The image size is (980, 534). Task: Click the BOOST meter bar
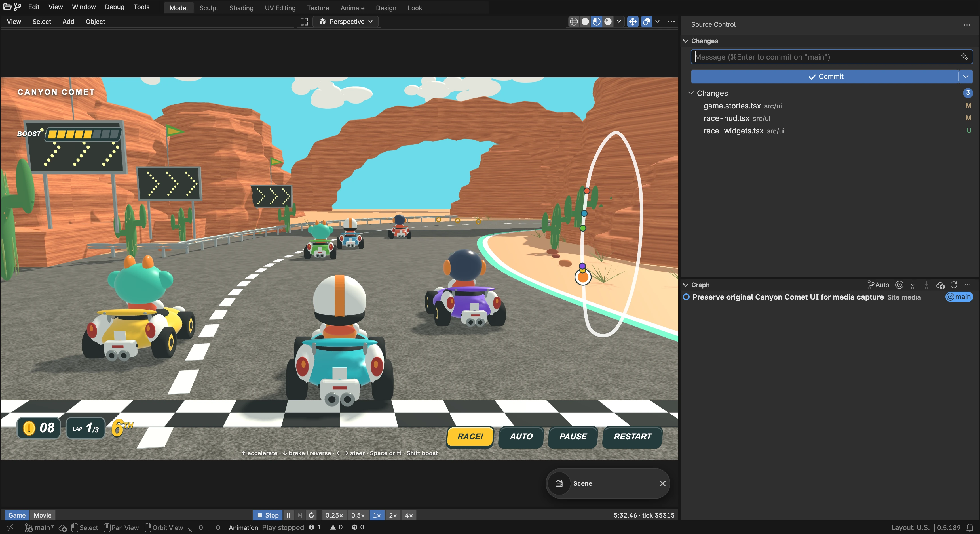tap(83, 134)
